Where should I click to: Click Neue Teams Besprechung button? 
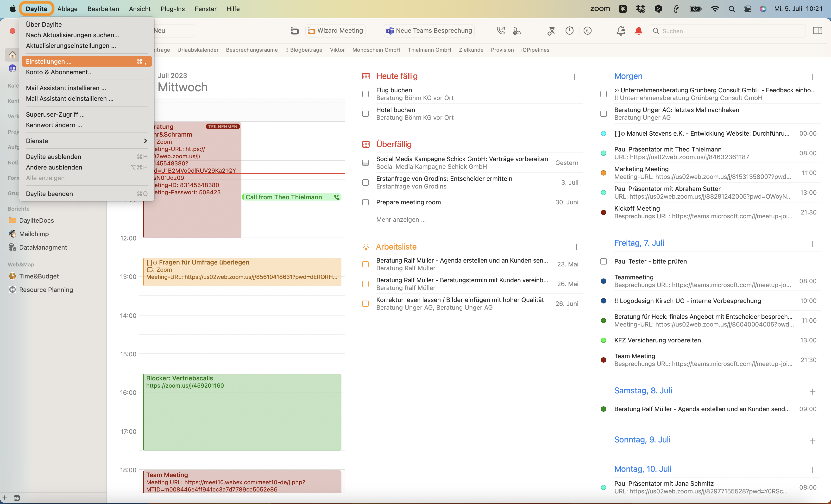click(429, 31)
